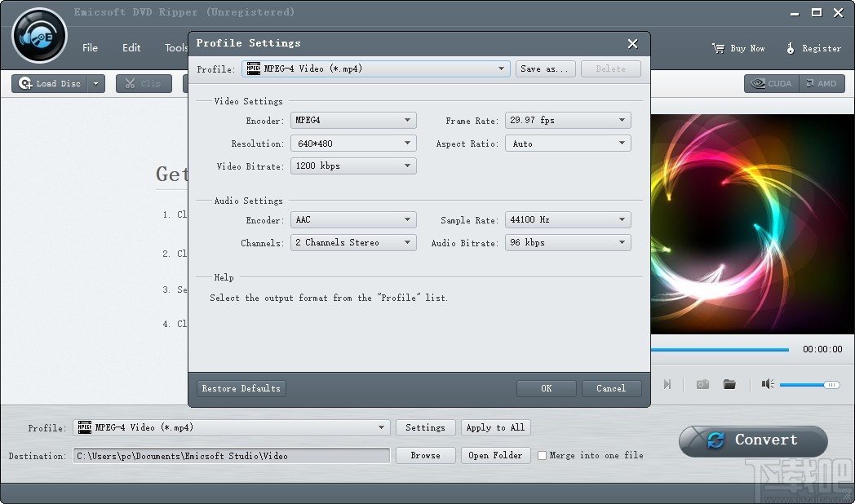Start conversion with the Convert button

[x=751, y=440]
